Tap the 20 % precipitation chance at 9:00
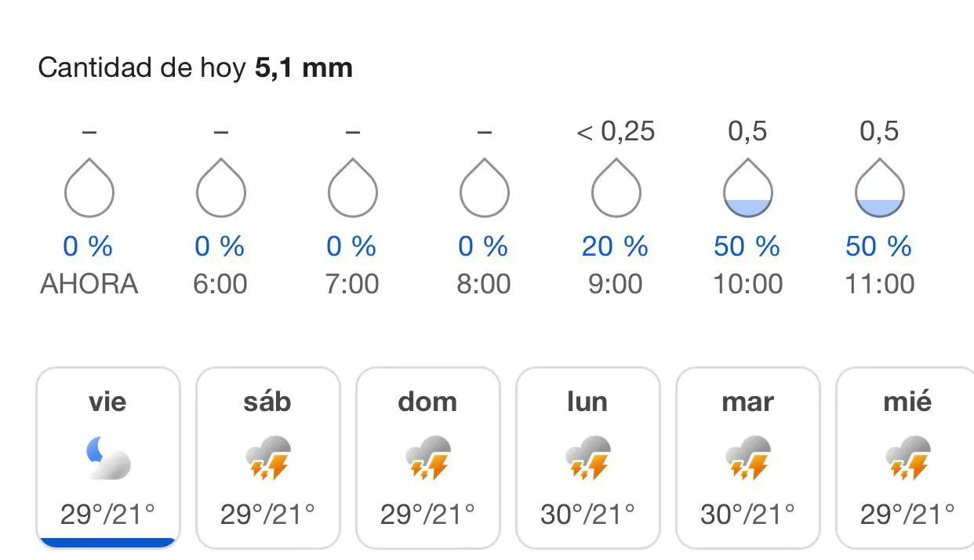 click(615, 247)
